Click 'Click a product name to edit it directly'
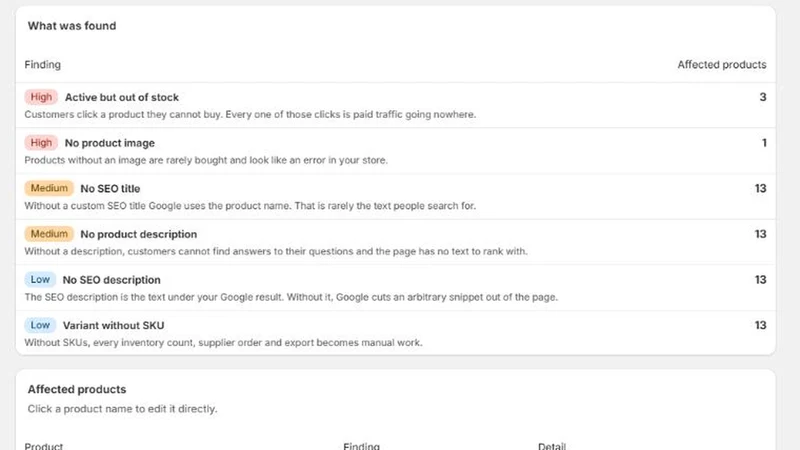The image size is (800, 450). tap(122, 409)
